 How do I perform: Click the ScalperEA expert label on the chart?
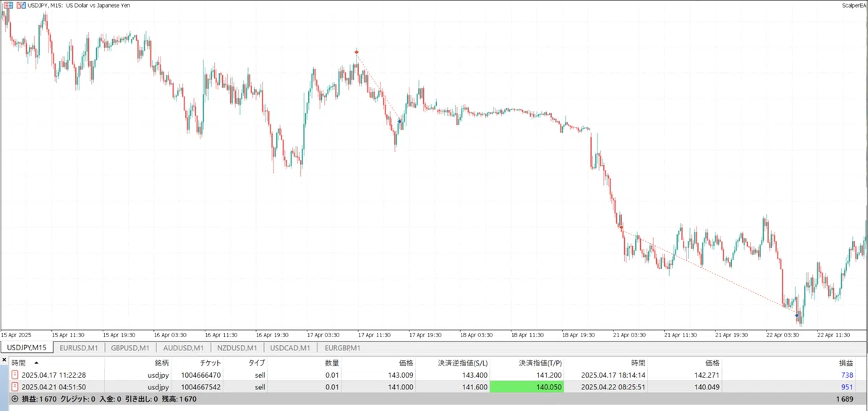point(854,5)
